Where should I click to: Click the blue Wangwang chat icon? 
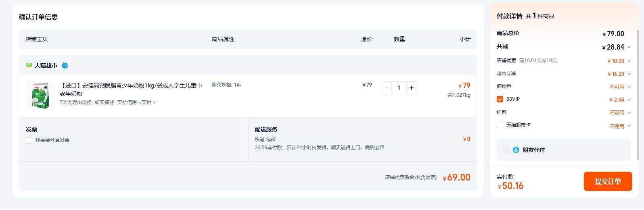pos(65,65)
